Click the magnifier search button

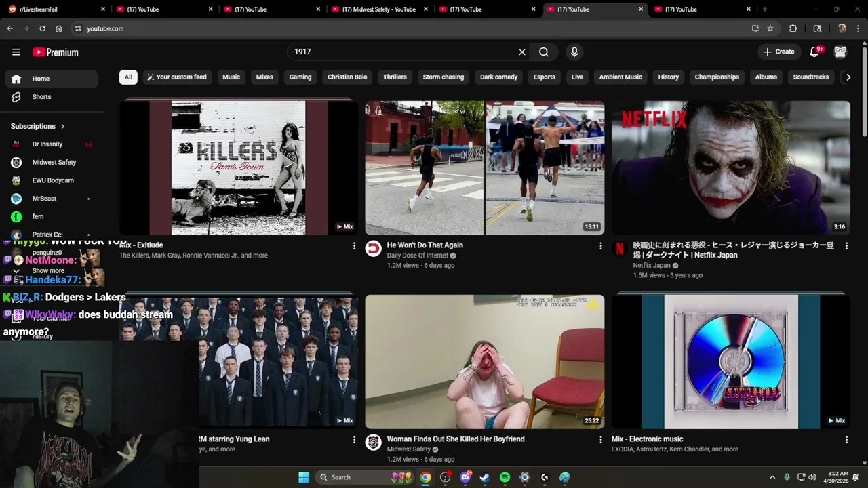click(544, 52)
